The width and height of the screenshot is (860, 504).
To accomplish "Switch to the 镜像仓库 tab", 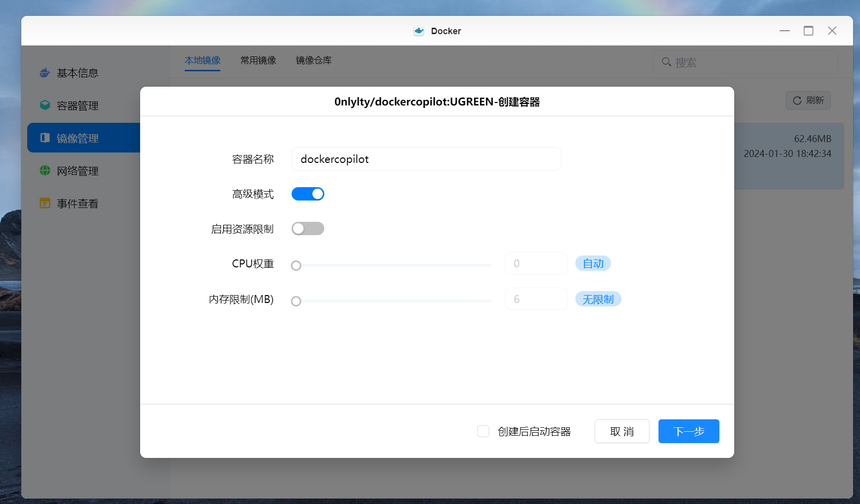I will click(314, 60).
